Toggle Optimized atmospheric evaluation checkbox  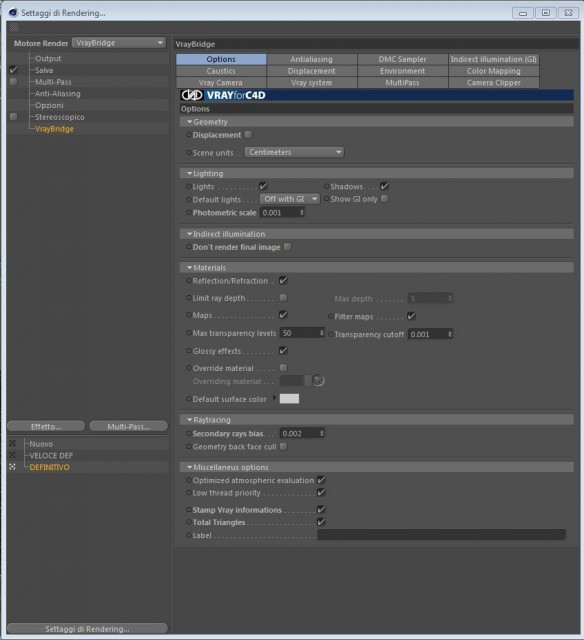pos(321,480)
